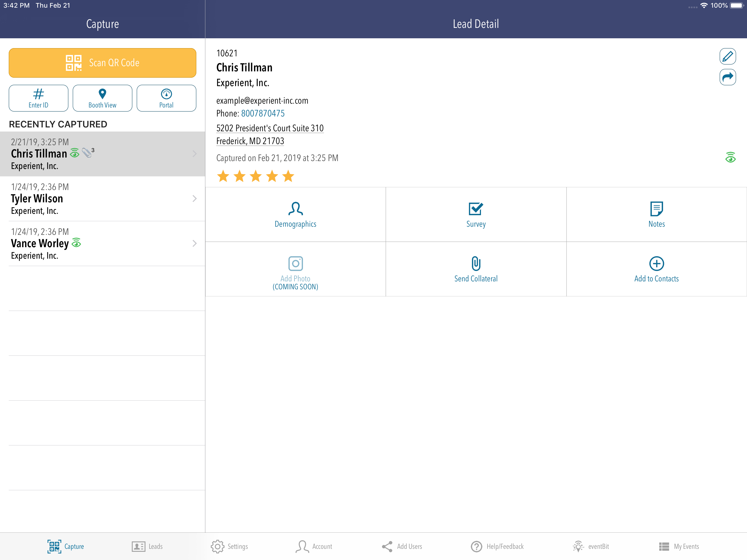Expand Tyler Wilson entry chevron
The image size is (747, 560).
click(194, 199)
